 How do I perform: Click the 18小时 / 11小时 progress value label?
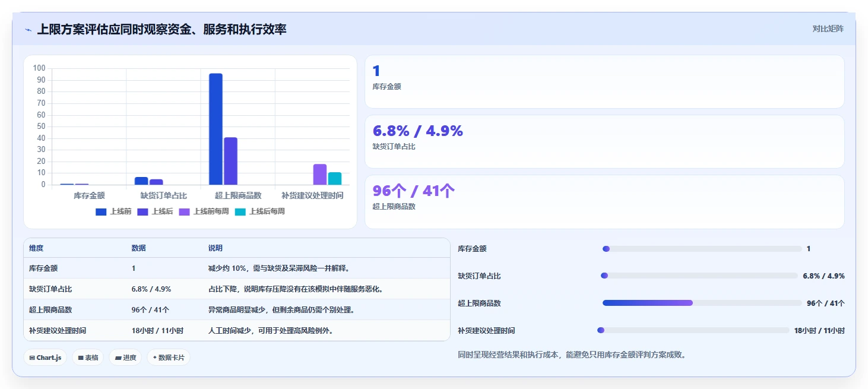coord(819,330)
